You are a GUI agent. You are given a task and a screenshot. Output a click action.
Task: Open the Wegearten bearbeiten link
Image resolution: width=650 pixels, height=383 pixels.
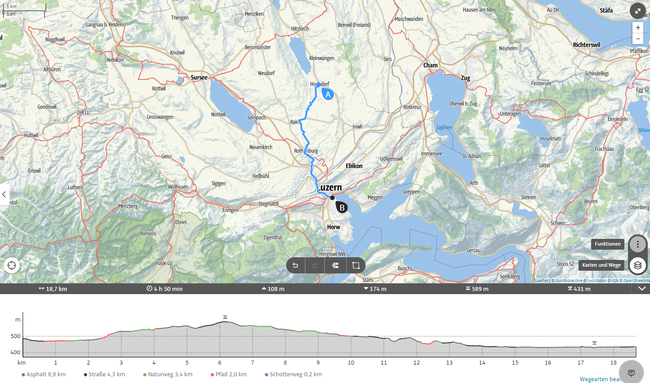coord(600,379)
